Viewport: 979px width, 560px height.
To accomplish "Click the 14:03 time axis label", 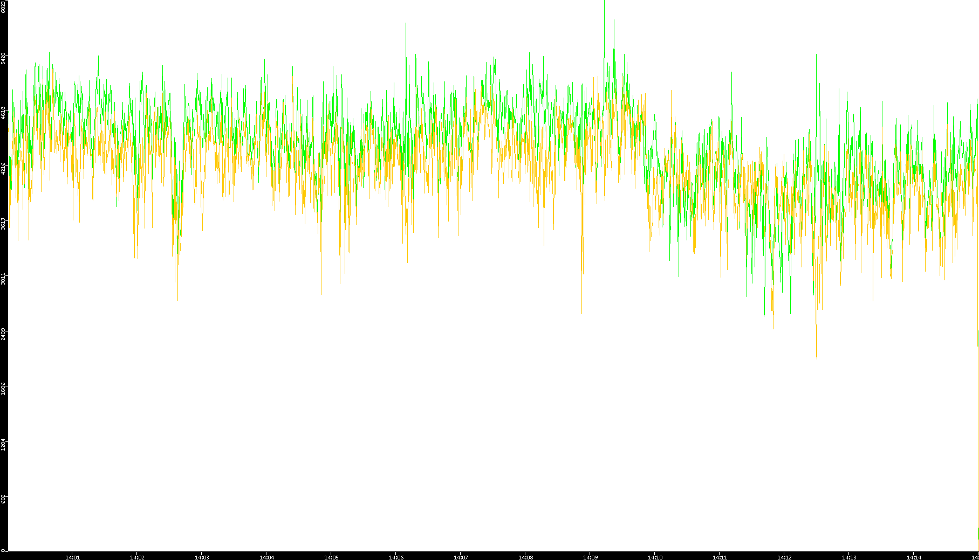I will [202, 557].
